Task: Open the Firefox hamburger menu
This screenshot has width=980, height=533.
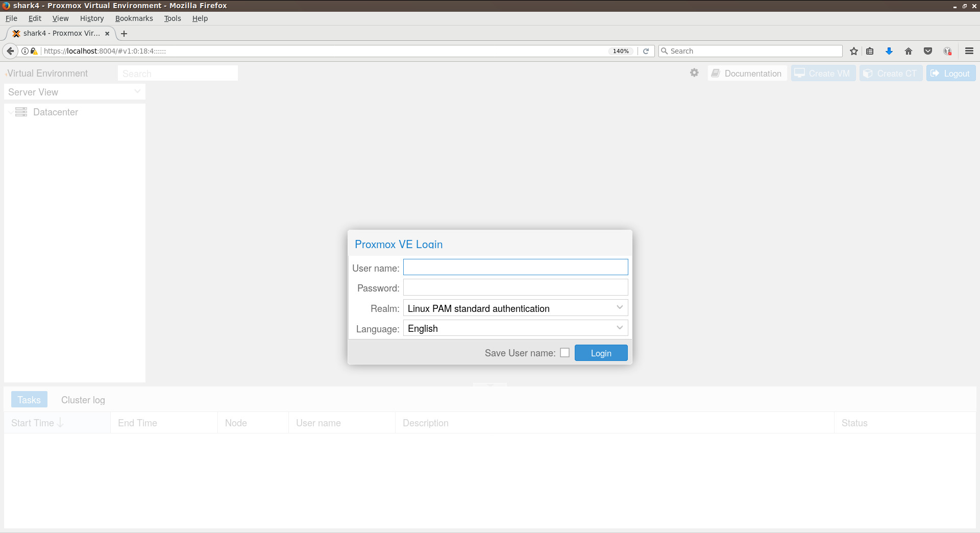Action: (969, 51)
